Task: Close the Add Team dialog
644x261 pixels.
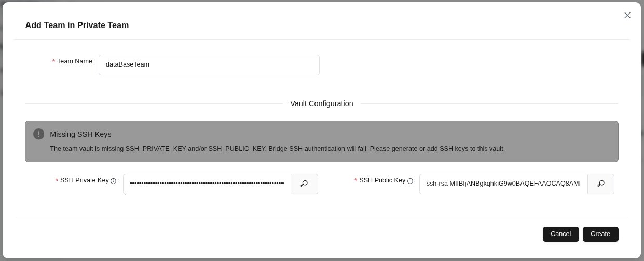Action: (x=627, y=15)
